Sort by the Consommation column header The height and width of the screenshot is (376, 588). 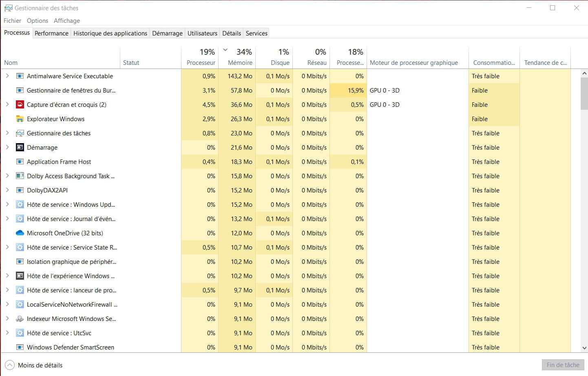[494, 58]
